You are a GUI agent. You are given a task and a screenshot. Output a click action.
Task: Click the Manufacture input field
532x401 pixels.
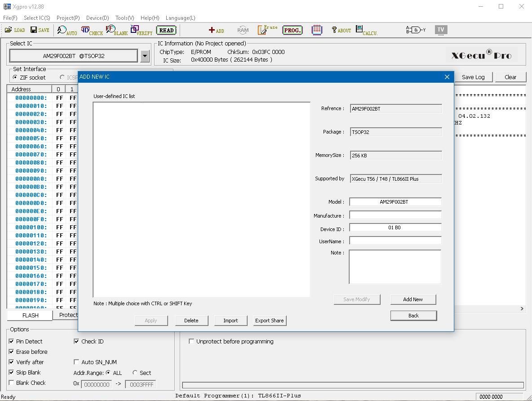tap(395, 215)
